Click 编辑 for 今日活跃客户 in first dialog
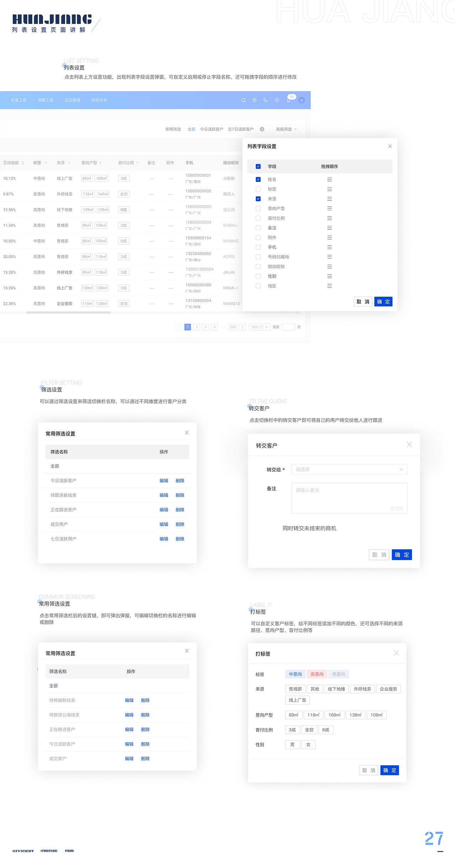 tap(164, 481)
